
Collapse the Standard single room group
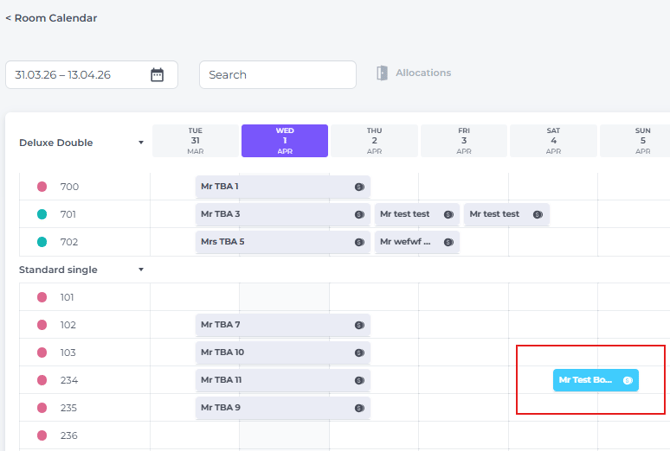[141, 269]
